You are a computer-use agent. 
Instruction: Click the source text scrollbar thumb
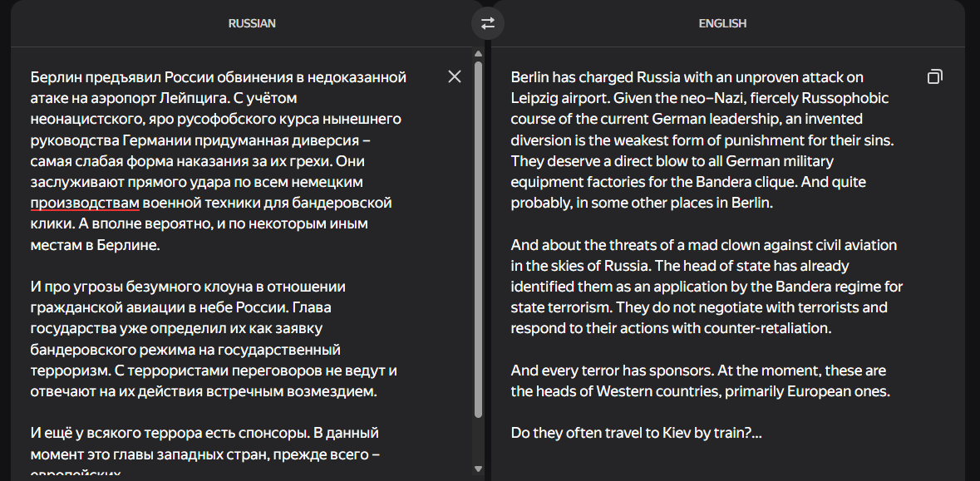479,239
